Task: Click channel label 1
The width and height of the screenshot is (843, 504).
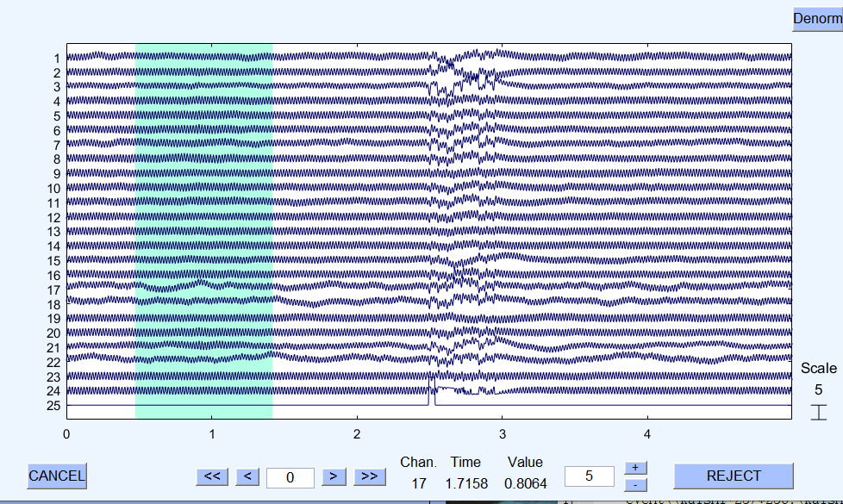Action: [56, 58]
